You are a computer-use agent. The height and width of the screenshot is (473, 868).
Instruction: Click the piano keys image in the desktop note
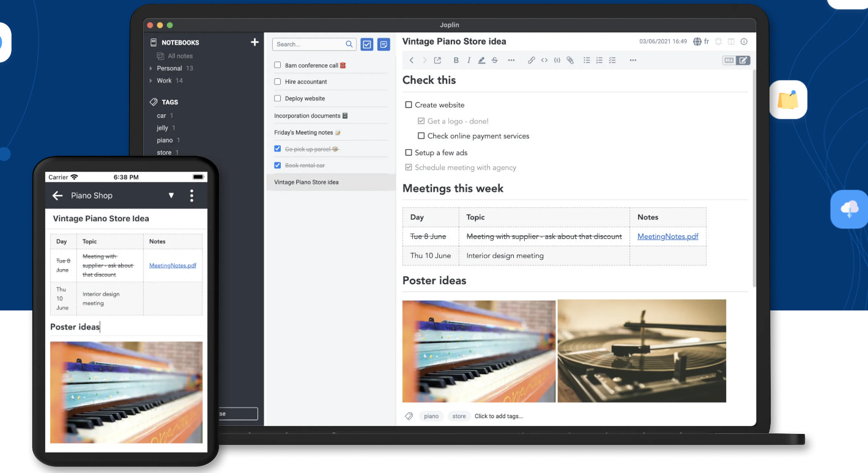(479, 351)
